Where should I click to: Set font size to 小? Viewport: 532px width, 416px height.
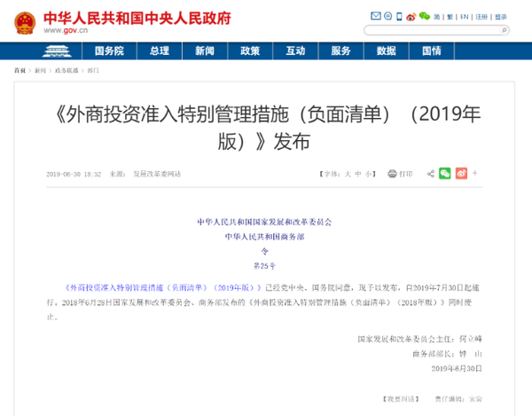tap(368, 174)
